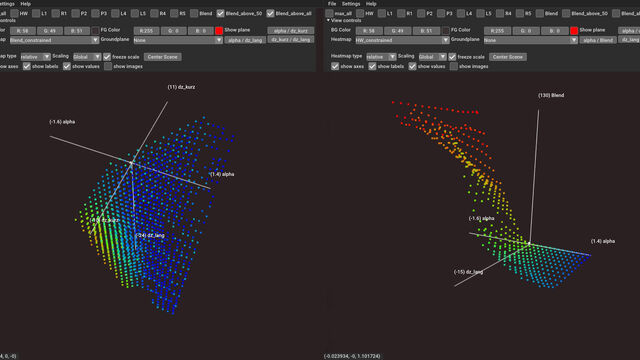Enable L4 checkbox in right window

point(461,13)
